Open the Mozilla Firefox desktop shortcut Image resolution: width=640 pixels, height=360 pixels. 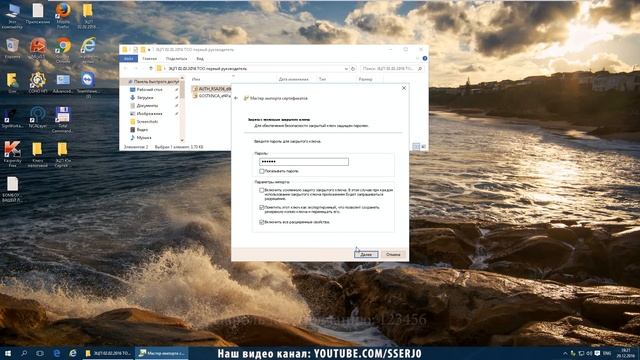tap(63, 15)
